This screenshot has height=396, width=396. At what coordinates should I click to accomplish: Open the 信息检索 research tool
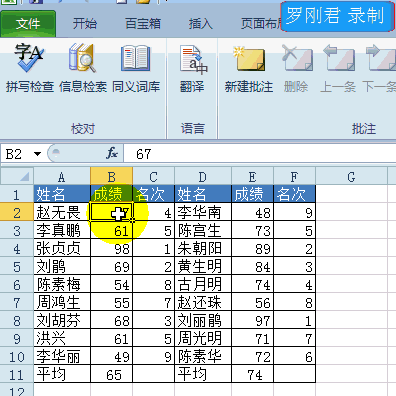point(83,68)
